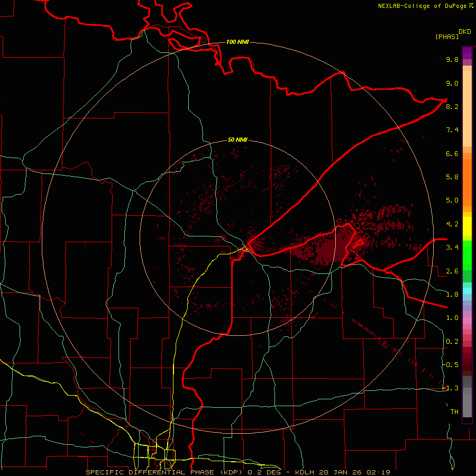476x476 pixels.
Task: Click the 1.0 legend value
Action: point(452,318)
